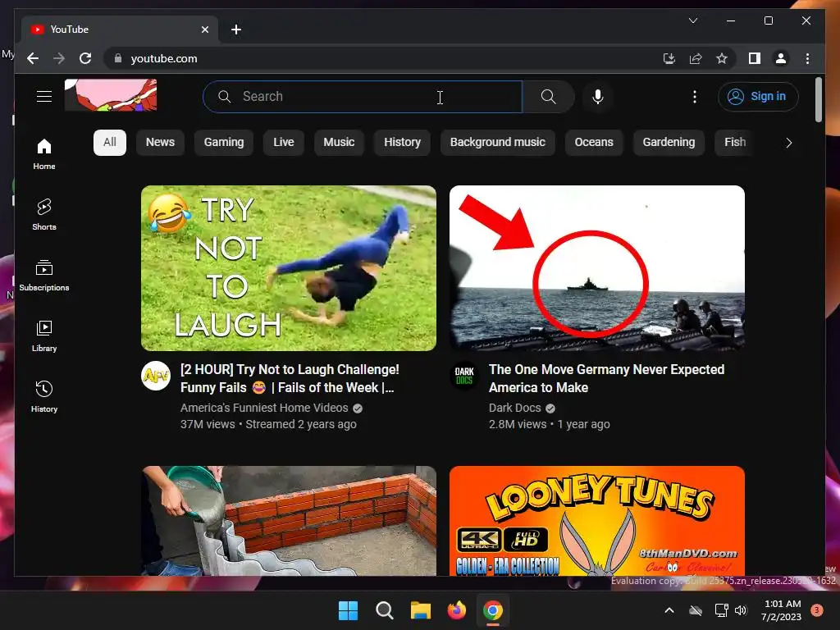840x630 pixels.
Task: View site information lock icon
Action: coord(118,58)
